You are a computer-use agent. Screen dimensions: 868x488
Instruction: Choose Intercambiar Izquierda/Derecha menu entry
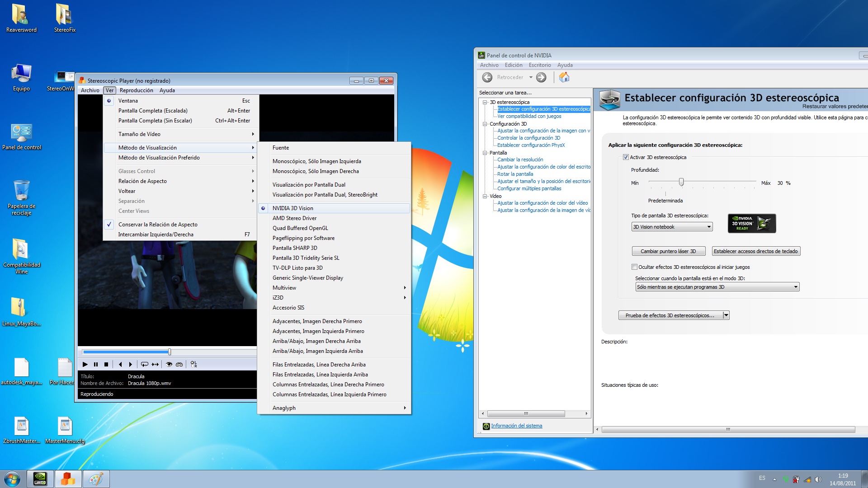[181, 235]
